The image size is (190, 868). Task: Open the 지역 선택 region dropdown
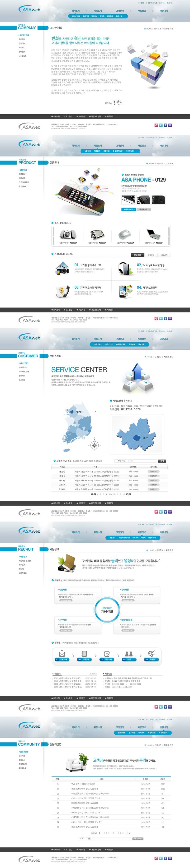point(123,461)
